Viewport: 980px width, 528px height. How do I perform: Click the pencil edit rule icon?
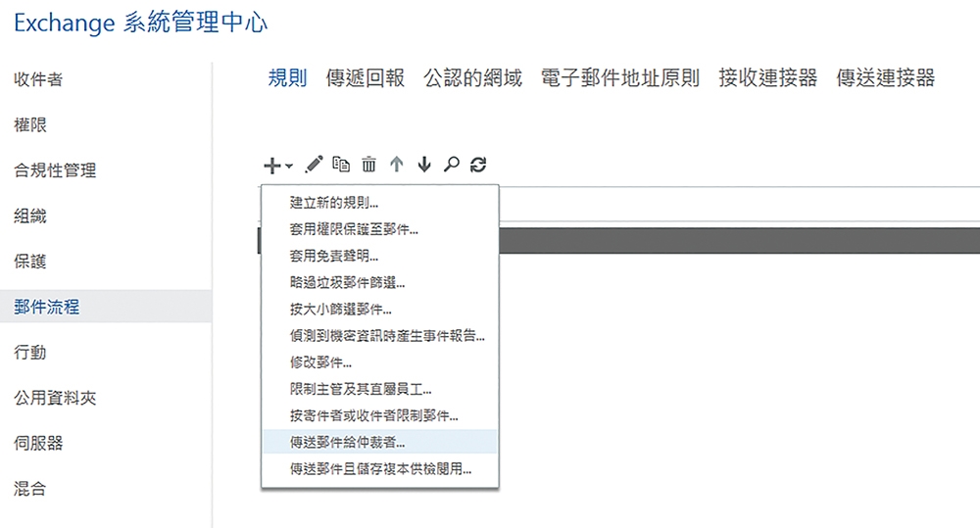pyautogui.click(x=314, y=165)
